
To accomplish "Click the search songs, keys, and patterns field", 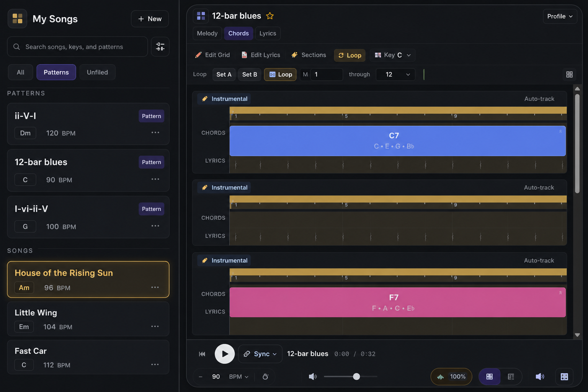I will tap(77, 47).
